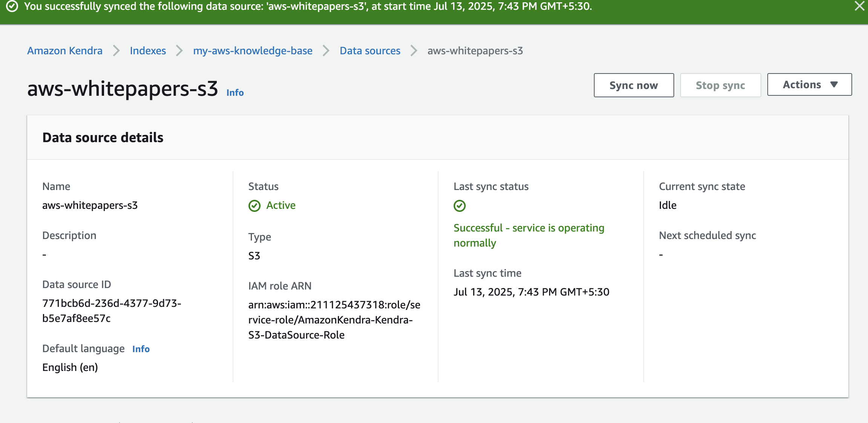The height and width of the screenshot is (423, 868).
Task: Return to Data sources breadcrumb link
Action: click(370, 51)
